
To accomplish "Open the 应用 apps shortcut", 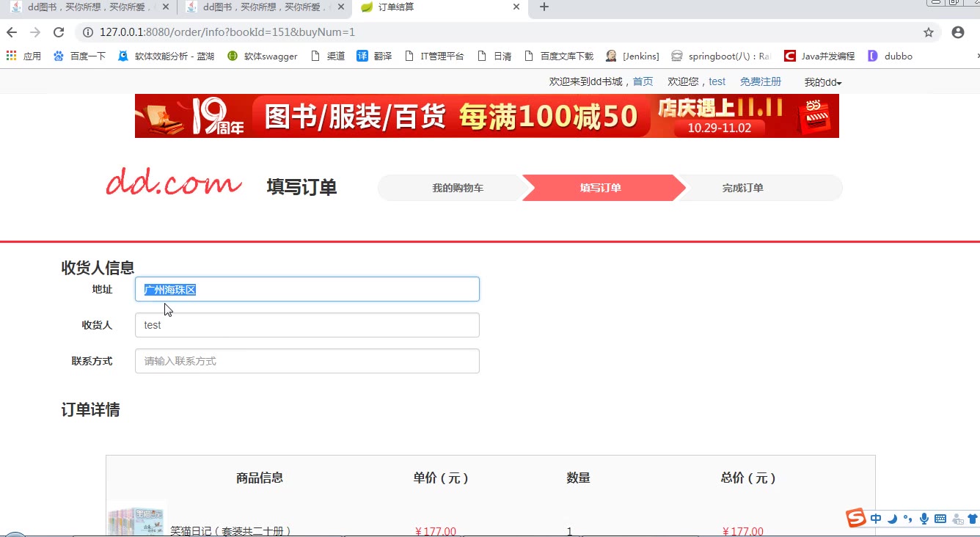I will click(x=23, y=56).
